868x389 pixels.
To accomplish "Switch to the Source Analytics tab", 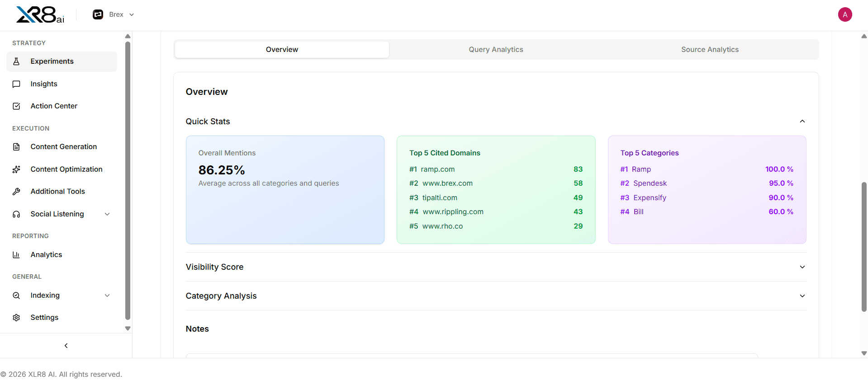I will coord(710,50).
